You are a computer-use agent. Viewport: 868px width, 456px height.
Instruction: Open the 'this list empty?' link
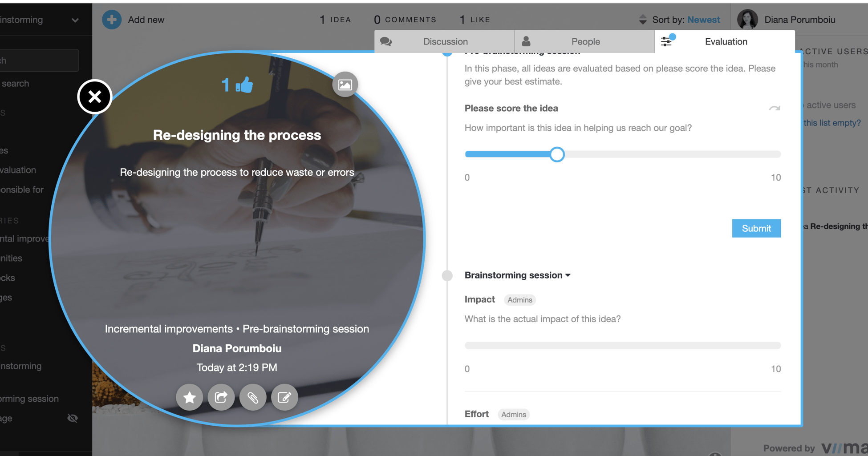(x=831, y=123)
